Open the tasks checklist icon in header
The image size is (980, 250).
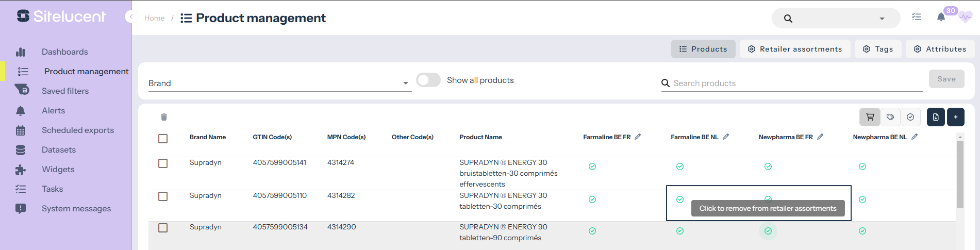pyautogui.click(x=916, y=17)
